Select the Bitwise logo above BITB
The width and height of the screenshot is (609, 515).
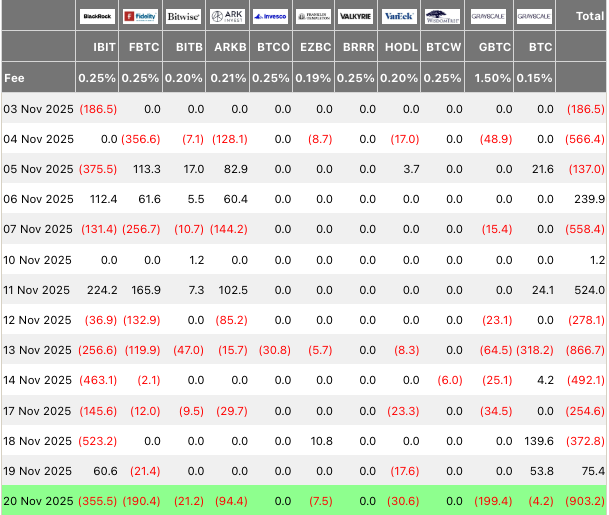coord(183,17)
